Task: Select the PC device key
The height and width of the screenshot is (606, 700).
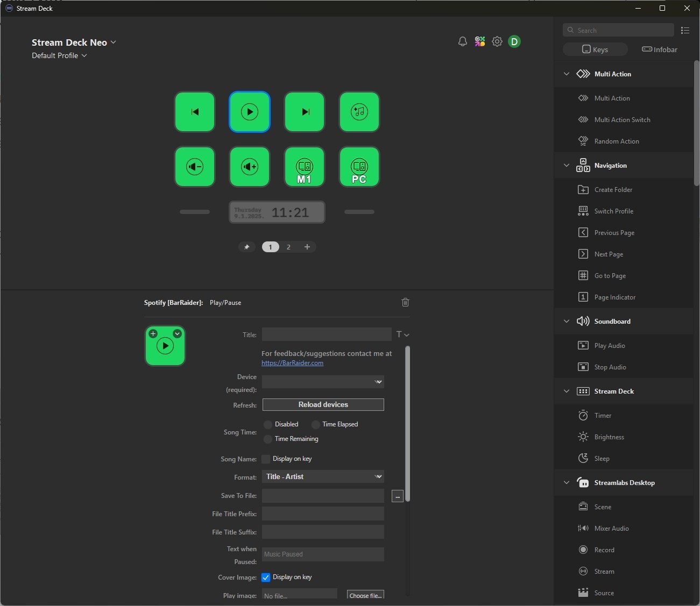Action: coord(359,167)
